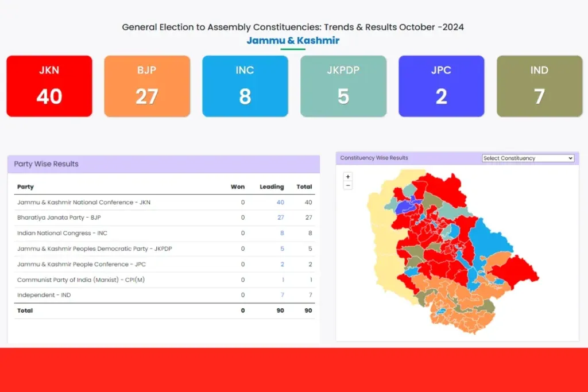The width and height of the screenshot is (588, 392).
Task: Click the Party column header
Action: [x=25, y=187]
